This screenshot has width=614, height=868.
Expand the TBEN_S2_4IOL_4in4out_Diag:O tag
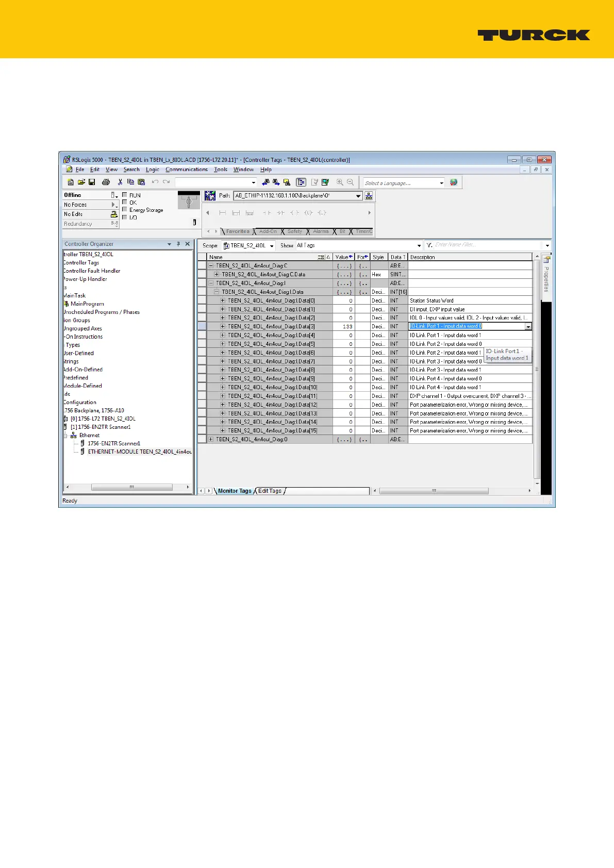(x=211, y=440)
